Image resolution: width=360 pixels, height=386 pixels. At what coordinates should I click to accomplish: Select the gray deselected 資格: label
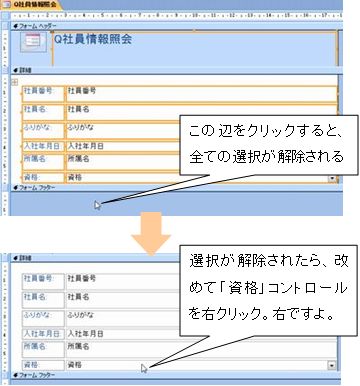(x=43, y=365)
